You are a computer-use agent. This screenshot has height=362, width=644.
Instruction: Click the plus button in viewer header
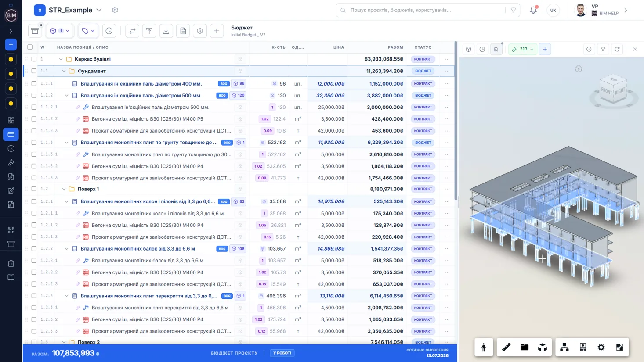click(545, 49)
